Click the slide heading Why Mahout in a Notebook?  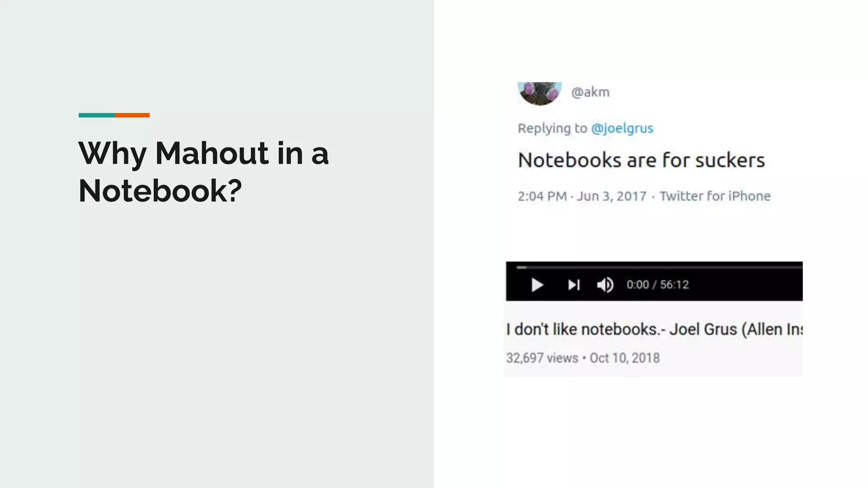pyautogui.click(x=203, y=172)
